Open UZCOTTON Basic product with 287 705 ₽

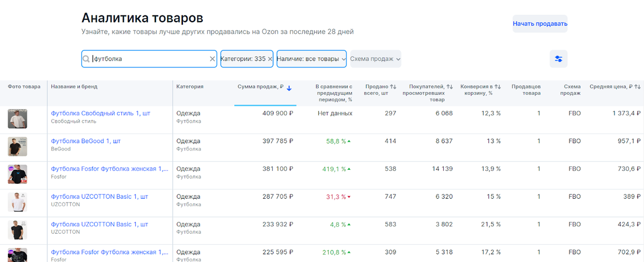tap(99, 197)
